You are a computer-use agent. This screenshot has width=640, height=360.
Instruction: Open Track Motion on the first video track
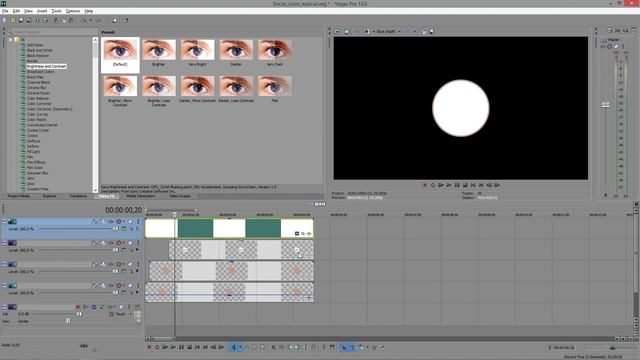[103, 222]
